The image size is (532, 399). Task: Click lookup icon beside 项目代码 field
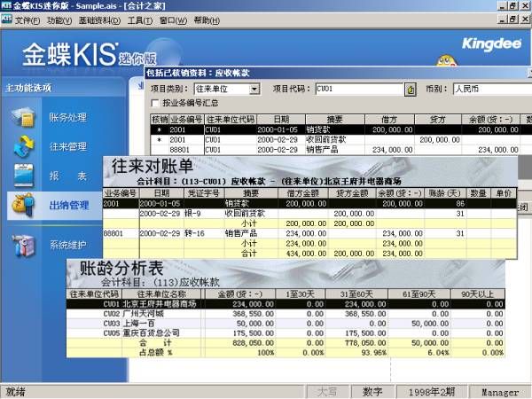pos(411,90)
